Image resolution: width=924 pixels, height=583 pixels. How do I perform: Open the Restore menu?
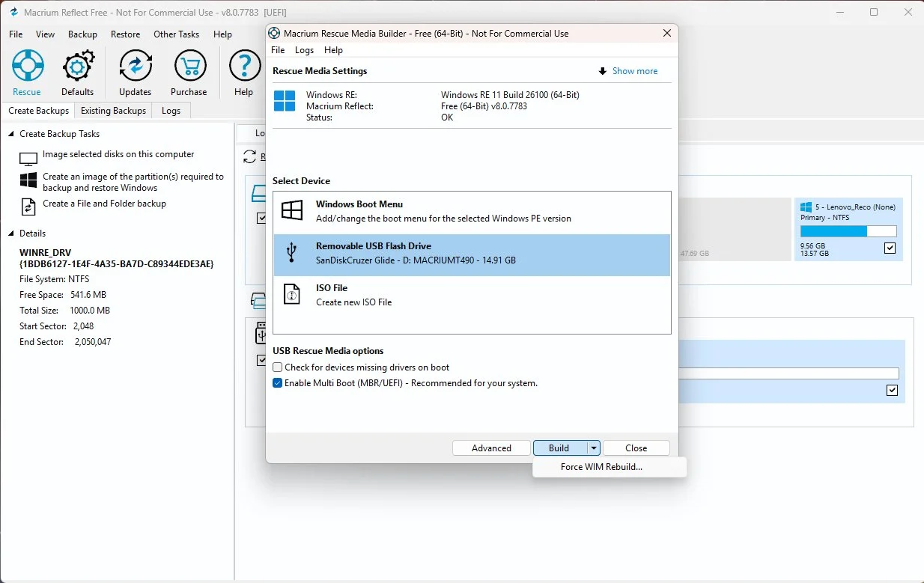point(125,34)
